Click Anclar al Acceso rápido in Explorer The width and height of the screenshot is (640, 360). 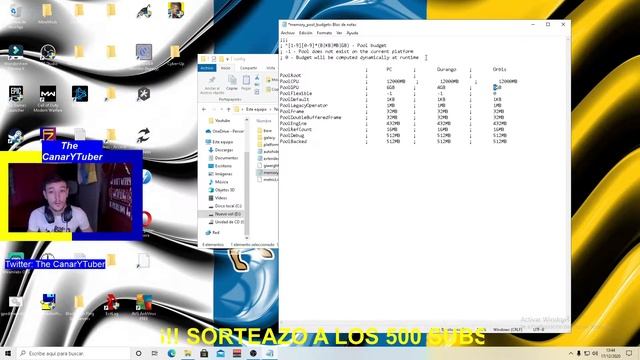(x=212, y=84)
